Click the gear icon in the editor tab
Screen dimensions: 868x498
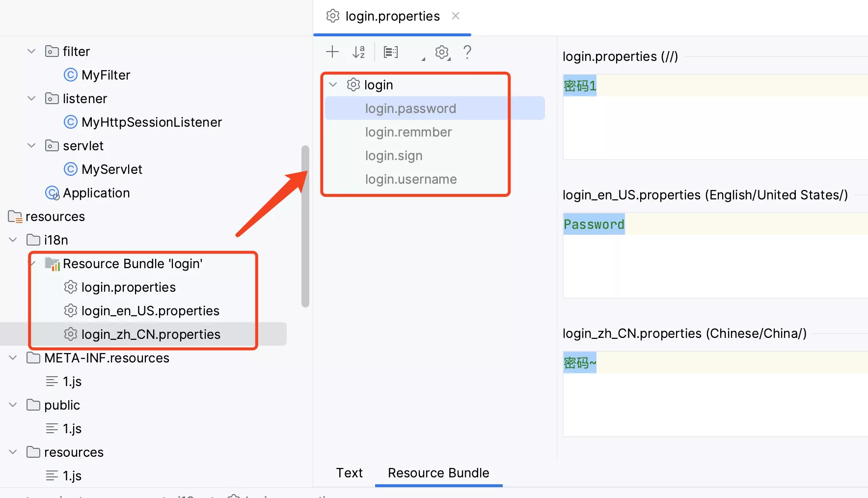[333, 16]
